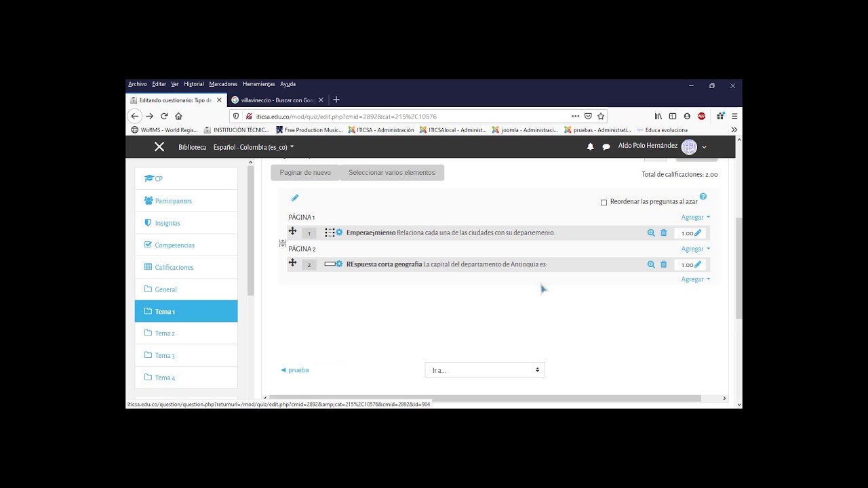Close the Moodle navigation drawer (X)
Image resolution: width=868 pixels, height=488 pixels.
[x=159, y=146]
